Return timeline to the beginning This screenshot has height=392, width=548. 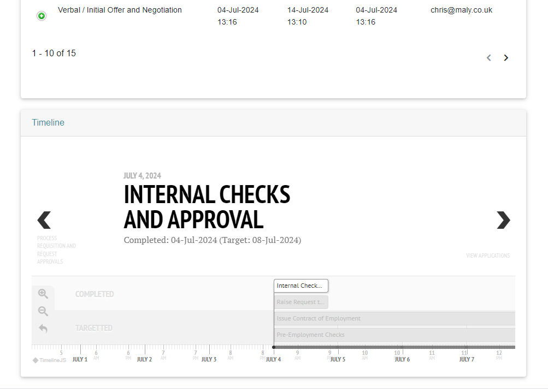pos(43,328)
